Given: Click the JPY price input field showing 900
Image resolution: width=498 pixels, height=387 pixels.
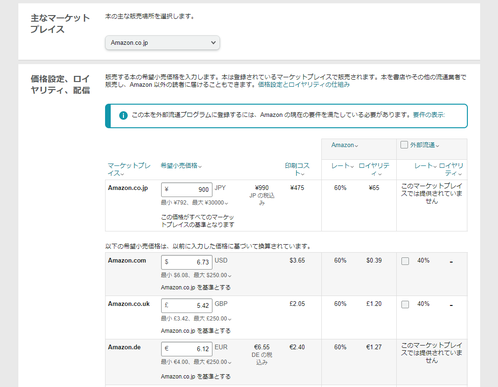Looking at the screenshot, I should (x=187, y=189).
